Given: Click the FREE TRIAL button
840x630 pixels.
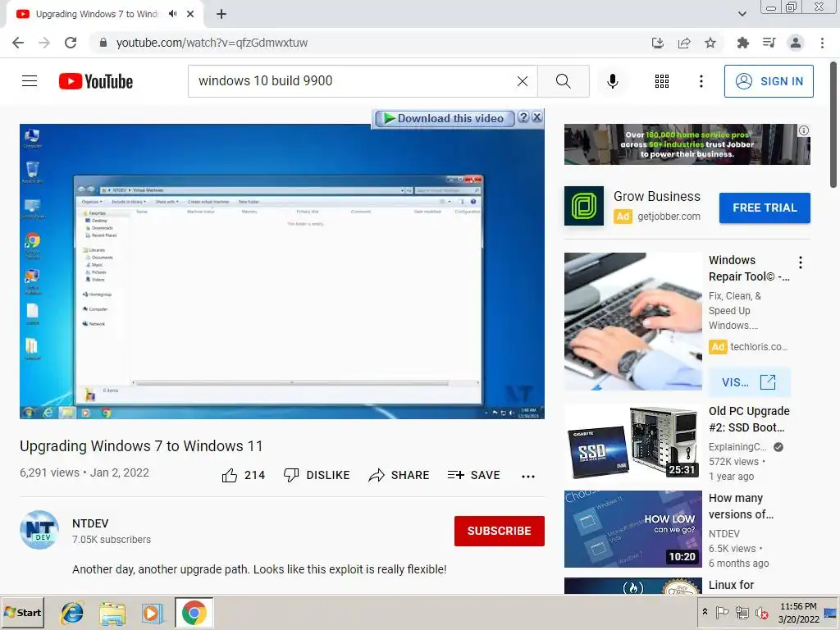Looking at the screenshot, I should tap(765, 208).
